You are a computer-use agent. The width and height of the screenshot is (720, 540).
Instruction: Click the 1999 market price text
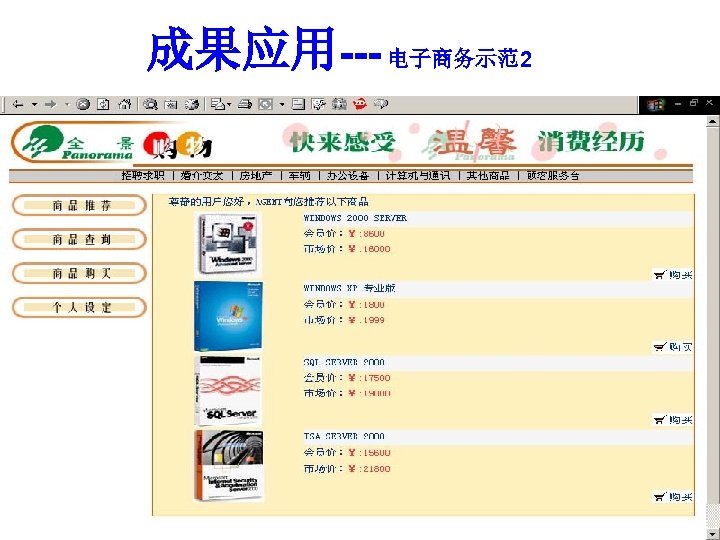(373, 320)
